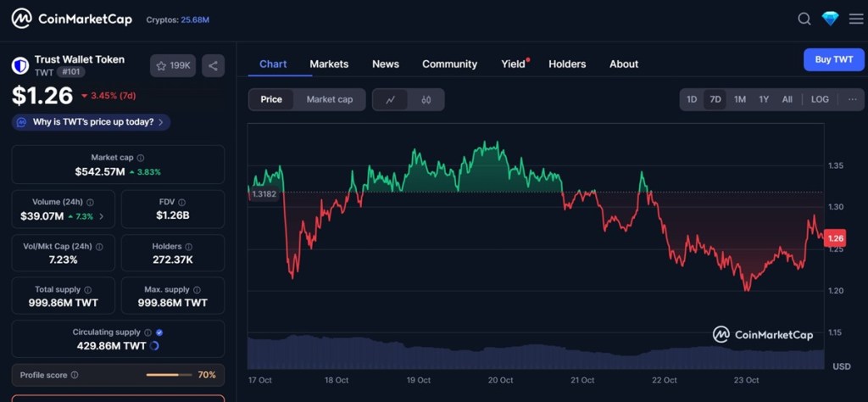Click the 23 Oct date label
Viewport: 868px width, 402px height.
point(746,381)
